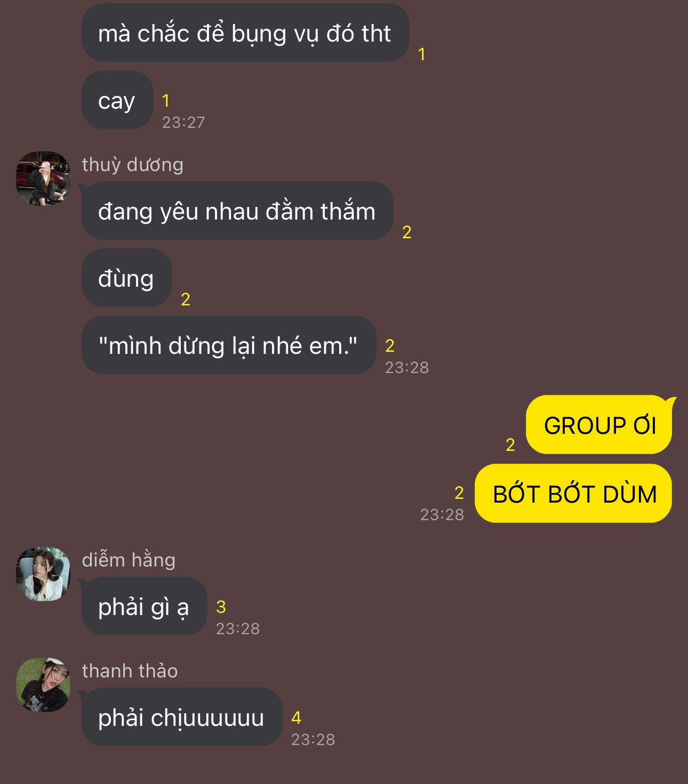Tap the 'cay' message bubble
The width and height of the screenshot is (688, 784).
tap(117, 100)
